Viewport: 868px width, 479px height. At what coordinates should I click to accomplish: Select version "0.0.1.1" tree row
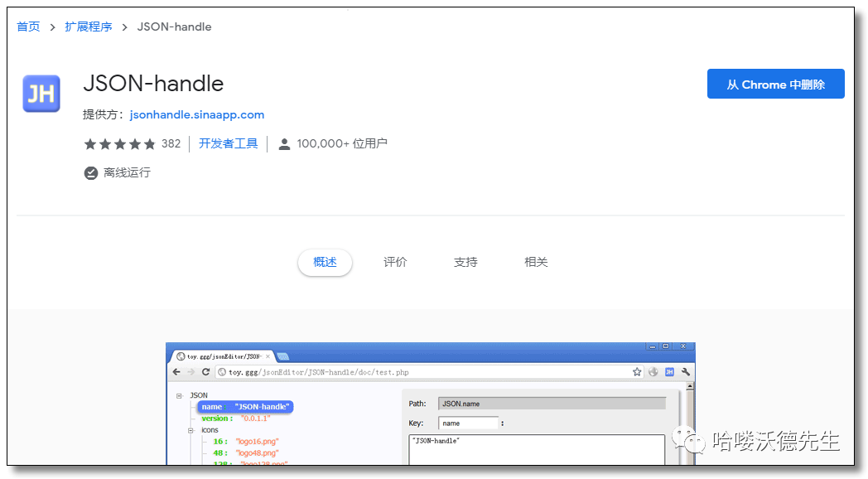click(236, 418)
